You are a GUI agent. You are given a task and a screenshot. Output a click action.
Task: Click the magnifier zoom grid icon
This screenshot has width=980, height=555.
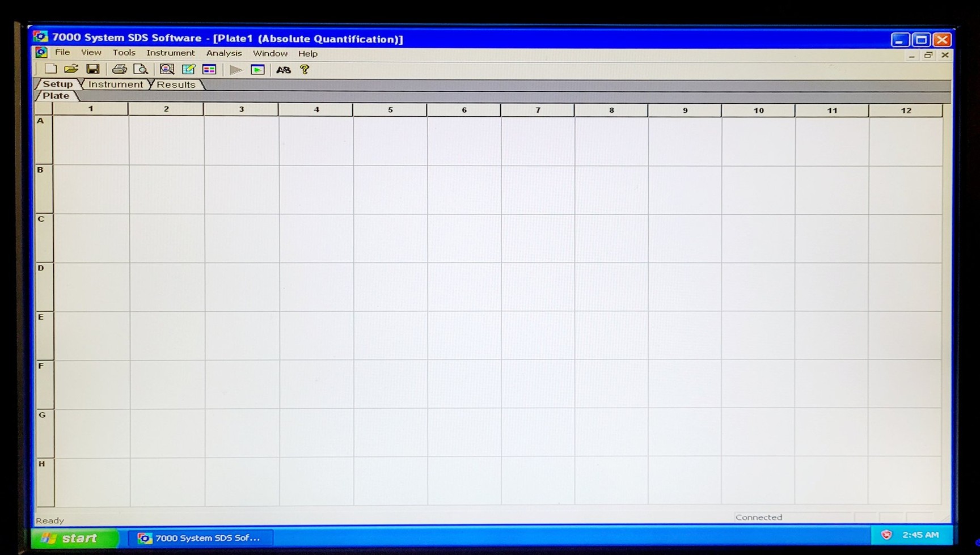click(167, 69)
